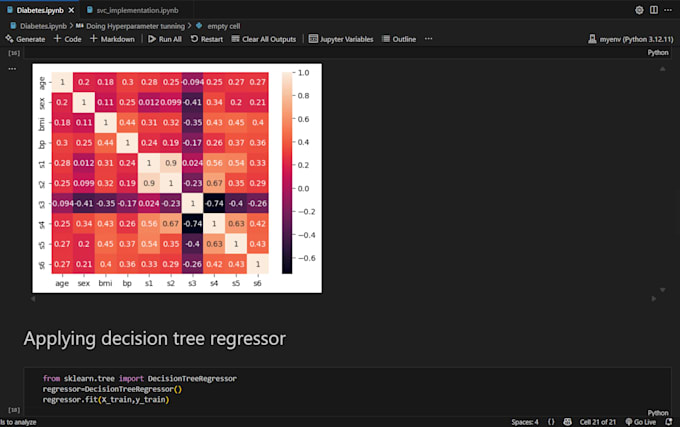Click 'Doing Hyperparameter tunning' breadcrumb
The image size is (680, 427).
135,26
